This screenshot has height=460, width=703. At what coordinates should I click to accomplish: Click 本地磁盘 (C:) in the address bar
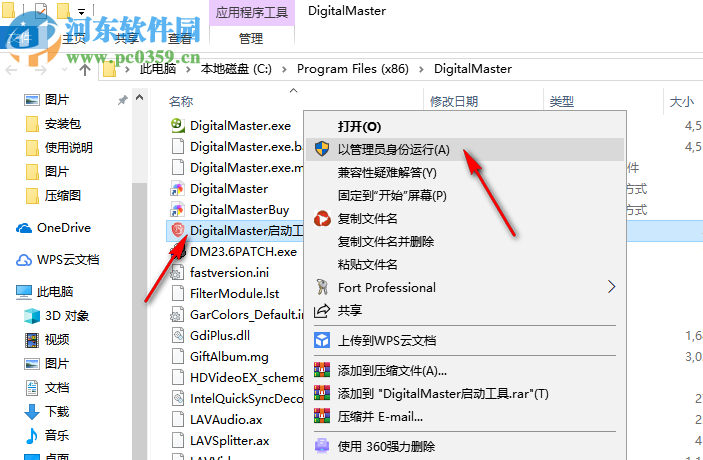click(236, 69)
